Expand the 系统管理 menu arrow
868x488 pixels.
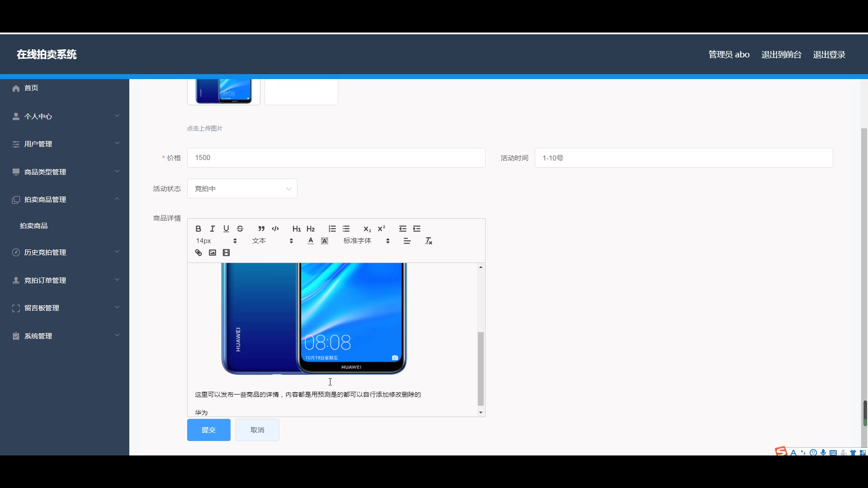click(x=117, y=335)
